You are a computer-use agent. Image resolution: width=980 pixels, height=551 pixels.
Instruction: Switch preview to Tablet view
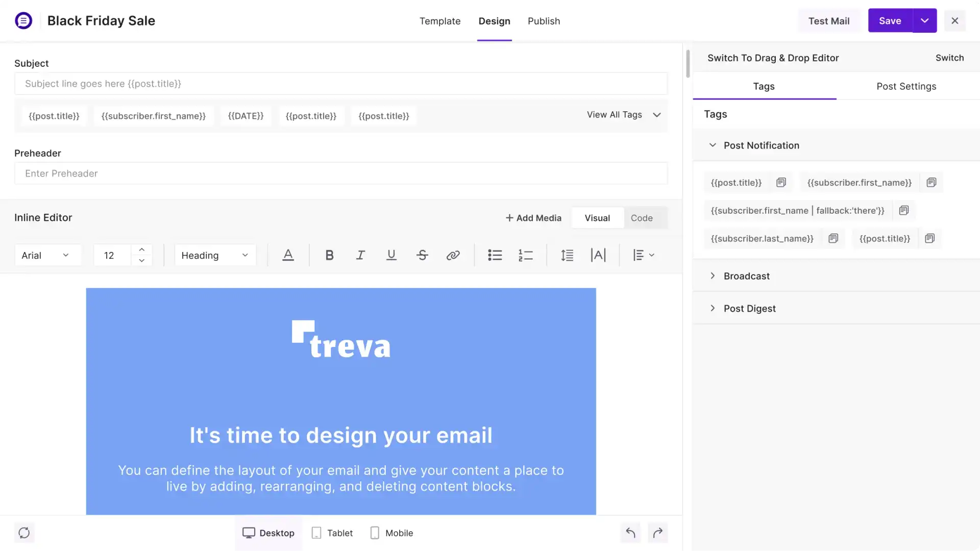point(332,533)
